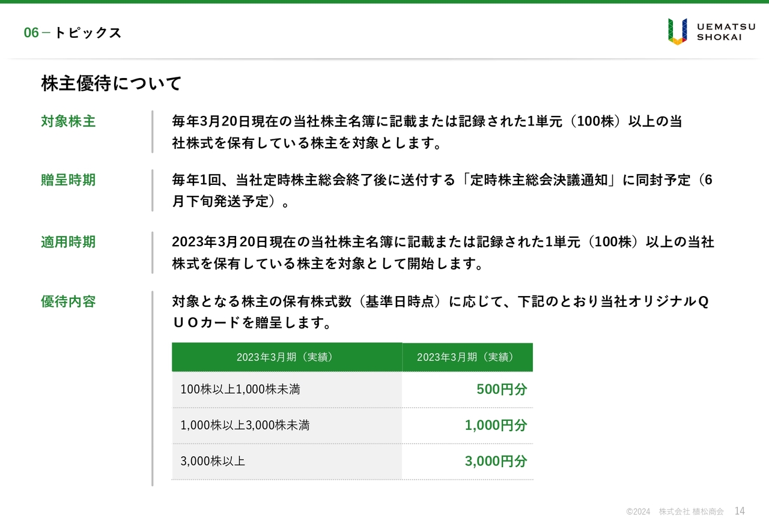The image size is (769, 532).
Task: Select the value 500円分
Action: coord(502,389)
